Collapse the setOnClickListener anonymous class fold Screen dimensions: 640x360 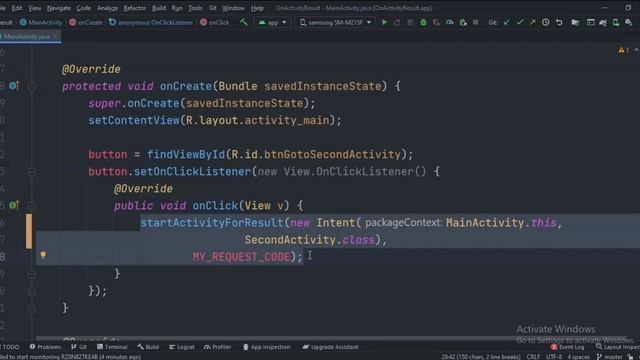[32, 172]
